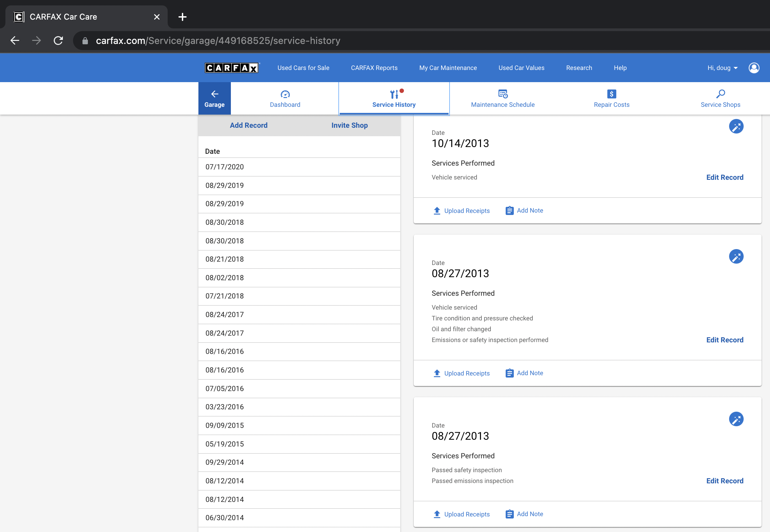This screenshot has height=532, width=770.
Task: Open the Help menu
Action: coord(620,68)
